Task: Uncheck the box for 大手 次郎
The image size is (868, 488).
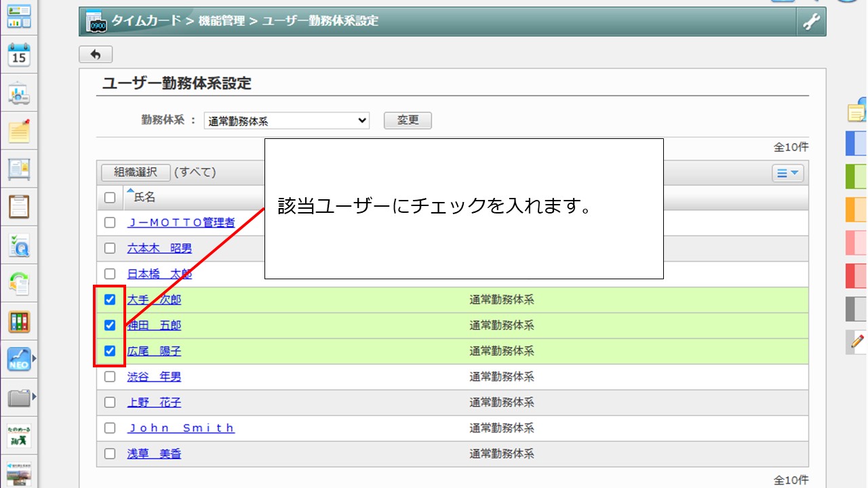Action: [x=110, y=300]
